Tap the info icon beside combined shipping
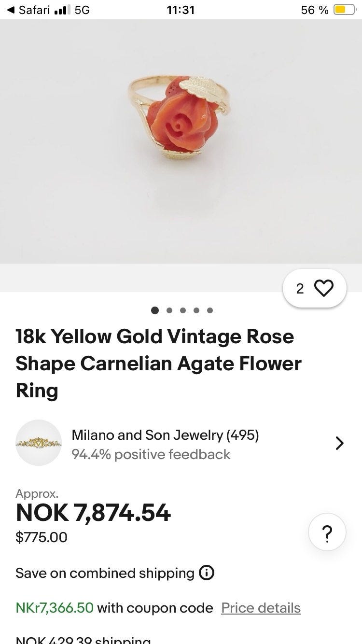The image size is (362, 644). 206,573
